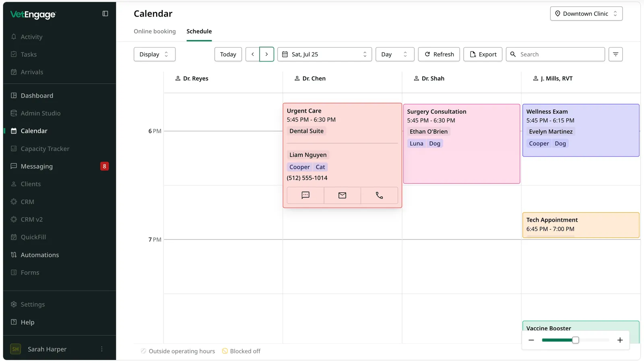The width and height of the screenshot is (644, 363).
Task: Collapse the sidebar panel icon
Action: click(x=105, y=14)
